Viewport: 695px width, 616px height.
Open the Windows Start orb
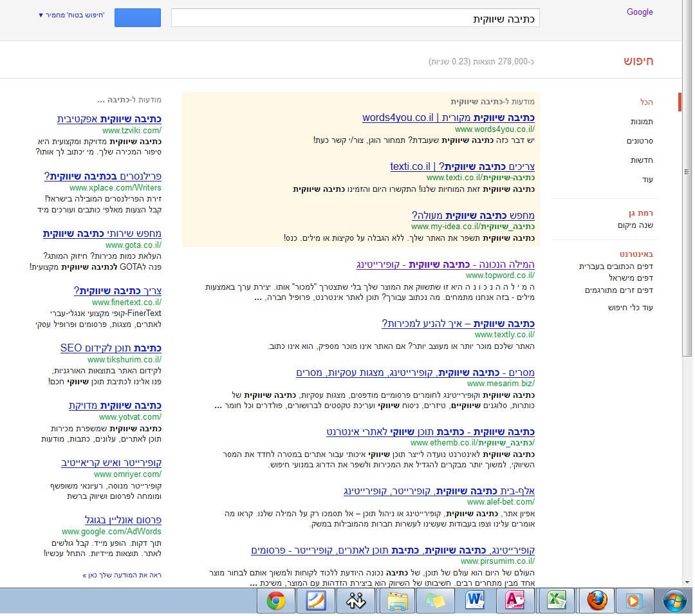coord(674,601)
